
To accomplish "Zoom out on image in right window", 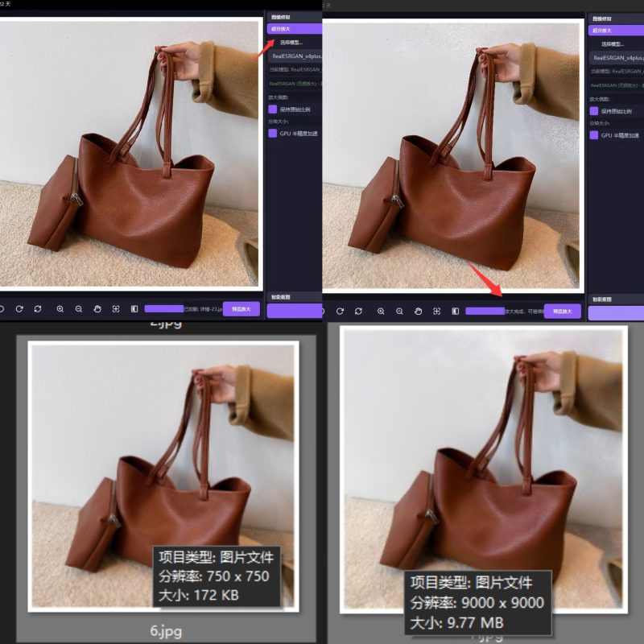I will 399,312.
